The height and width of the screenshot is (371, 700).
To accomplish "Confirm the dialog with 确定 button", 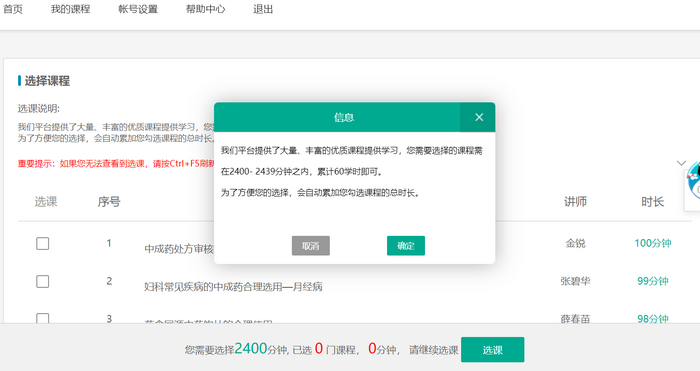I will 406,246.
